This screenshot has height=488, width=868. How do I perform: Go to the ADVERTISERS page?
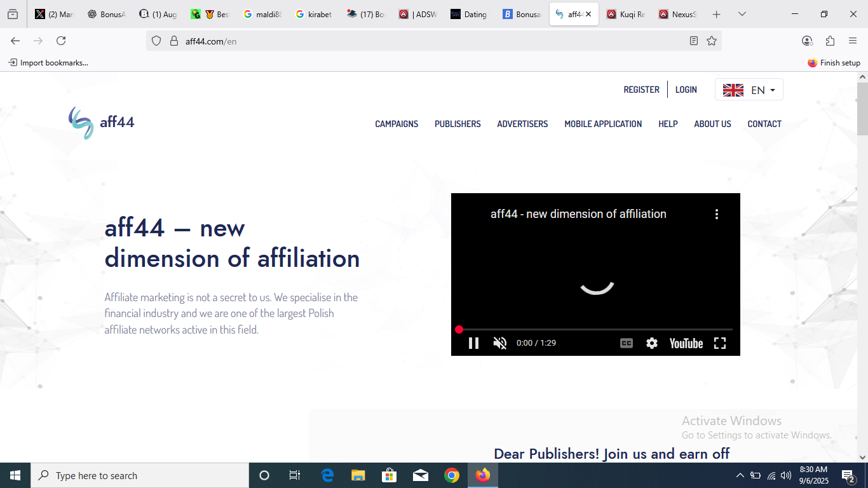[x=522, y=124]
